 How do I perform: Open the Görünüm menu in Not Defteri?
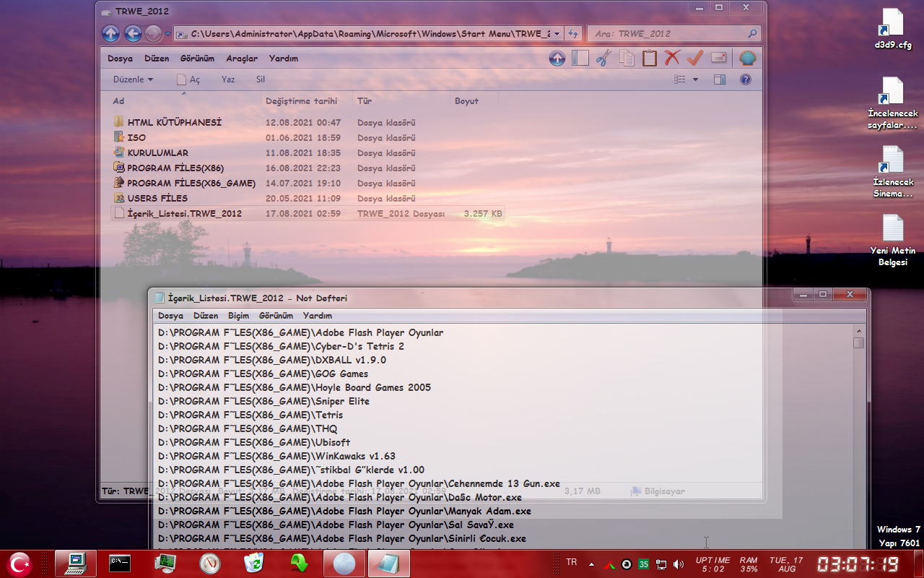(276, 316)
